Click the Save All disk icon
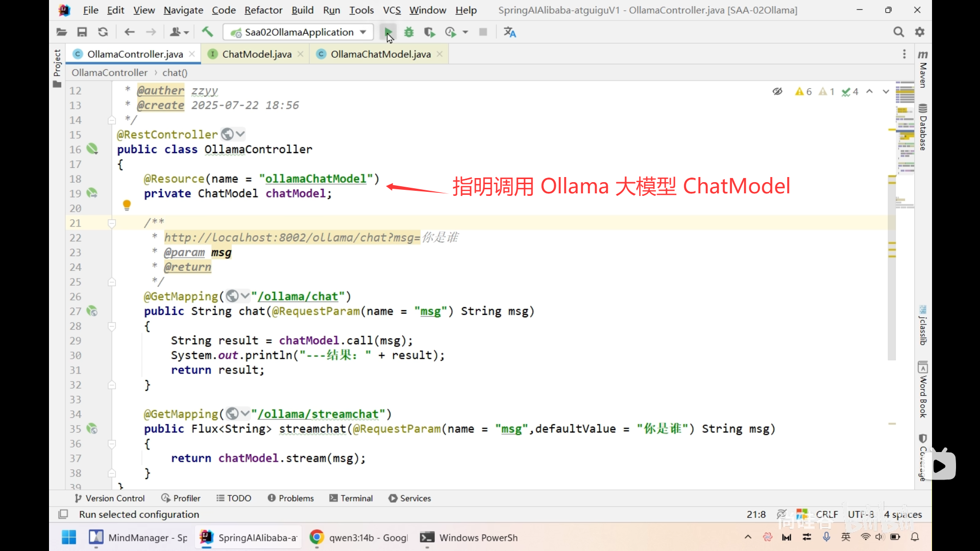Screen dimensions: 980x551 pyautogui.click(x=82, y=32)
